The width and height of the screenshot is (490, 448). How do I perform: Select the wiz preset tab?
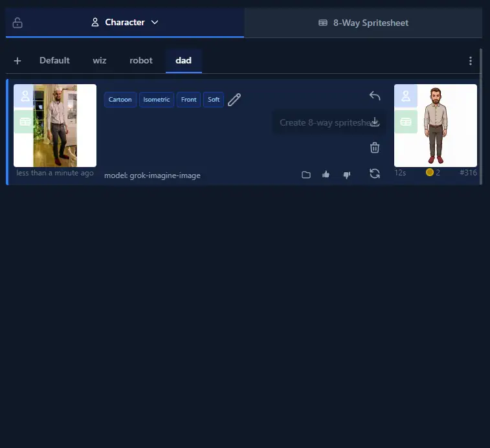tap(100, 61)
